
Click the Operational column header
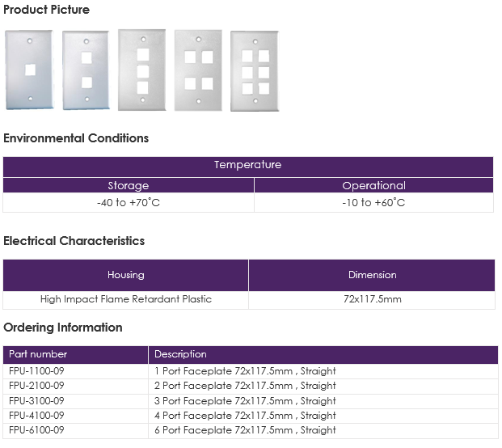point(374,185)
